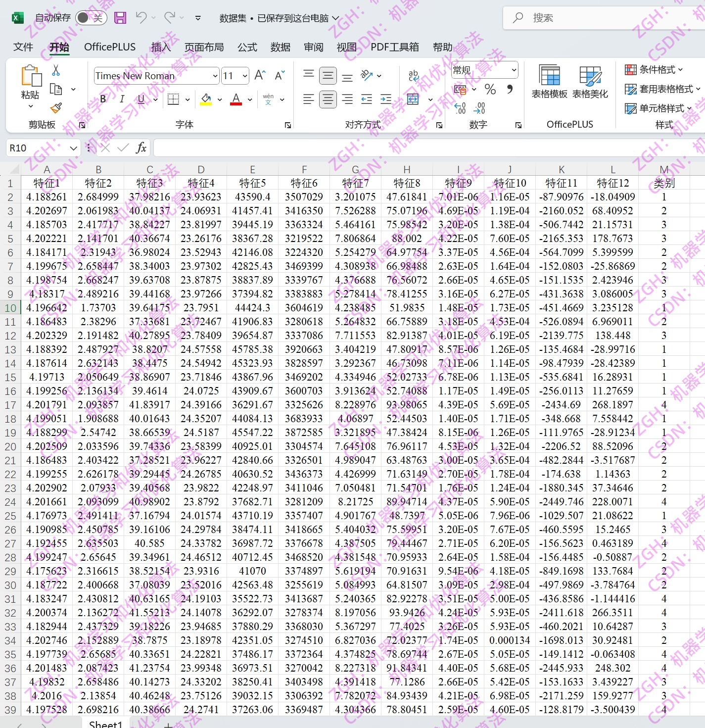The image size is (705, 728).
Task: Click the Comma Style icon
Action: tap(510, 90)
